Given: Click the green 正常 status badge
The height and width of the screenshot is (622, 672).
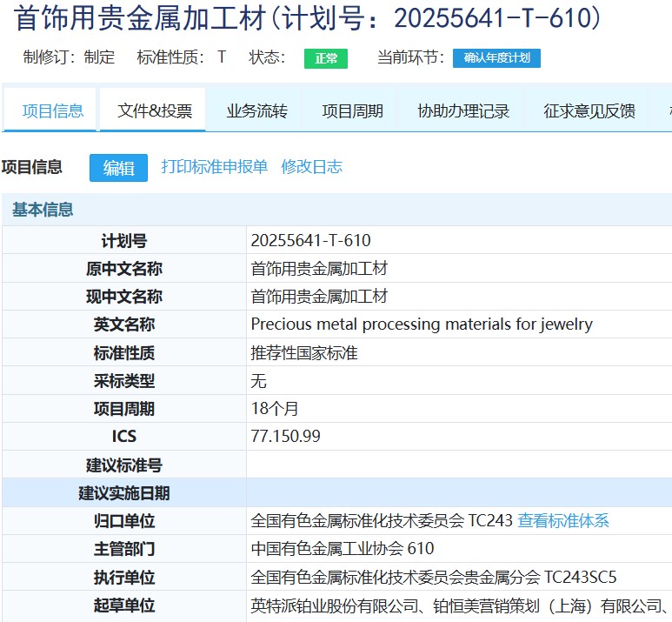Looking at the screenshot, I should [326, 58].
